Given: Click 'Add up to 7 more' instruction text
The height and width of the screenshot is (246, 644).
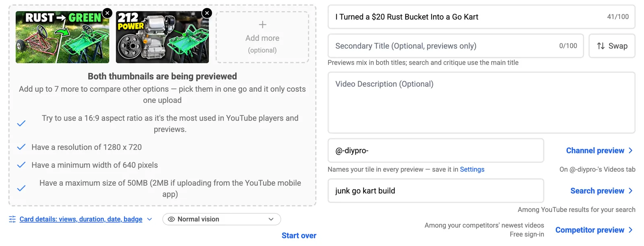Looking at the screenshot, I should [x=162, y=94].
